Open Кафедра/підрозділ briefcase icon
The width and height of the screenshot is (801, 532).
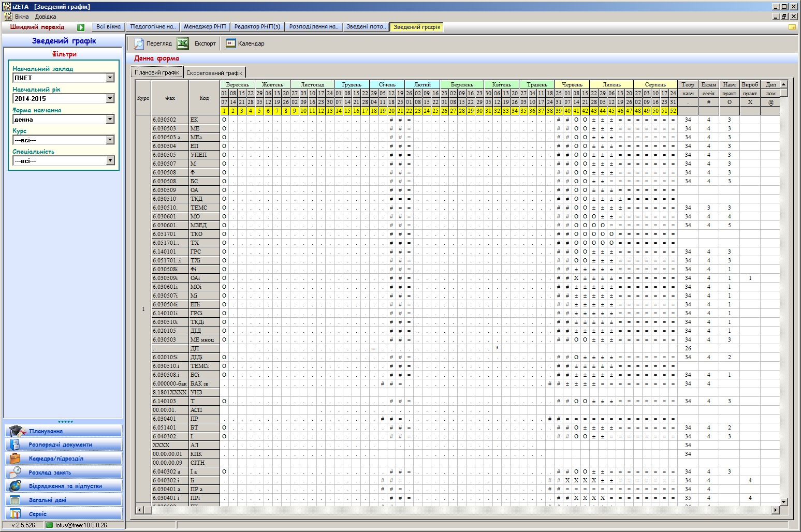15,458
